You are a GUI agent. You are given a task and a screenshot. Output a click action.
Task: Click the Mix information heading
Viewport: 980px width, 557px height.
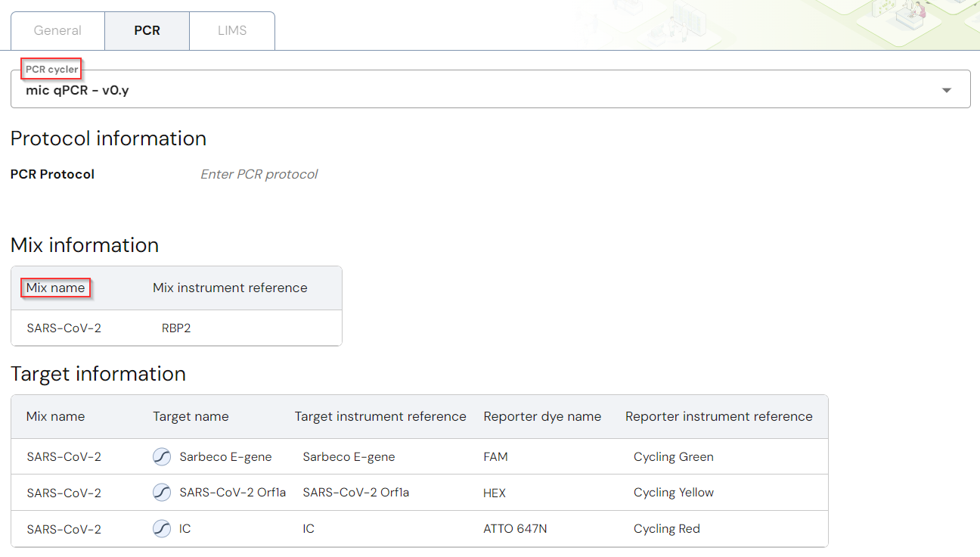[x=85, y=245]
